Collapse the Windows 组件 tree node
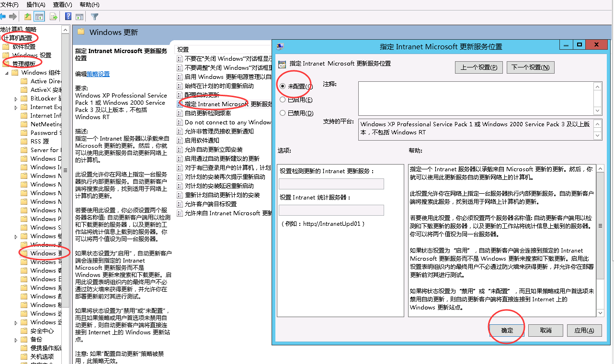The width and height of the screenshot is (614, 364). [7, 73]
